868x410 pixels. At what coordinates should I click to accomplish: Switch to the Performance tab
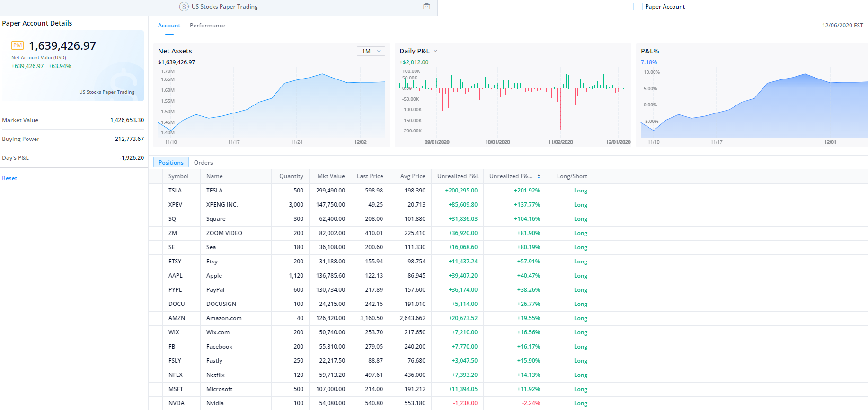pyautogui.click(x=207, y=26)
